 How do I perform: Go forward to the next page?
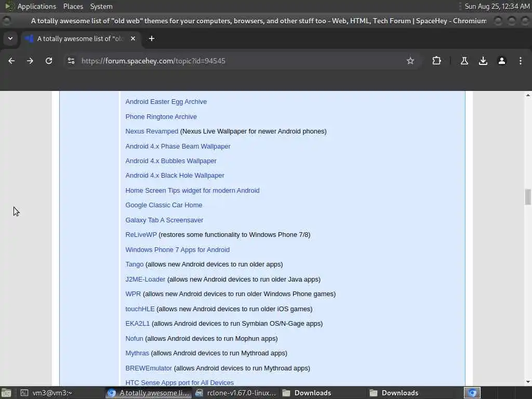click(x=30, y=61)
